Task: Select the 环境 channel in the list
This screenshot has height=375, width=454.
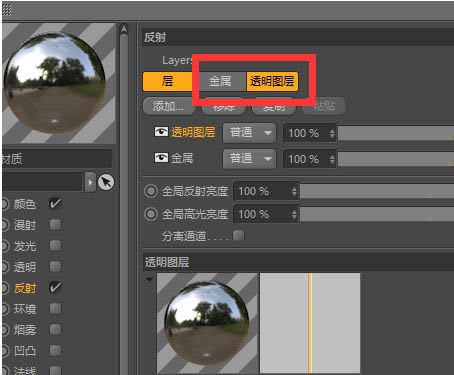Action: point(24,309)
